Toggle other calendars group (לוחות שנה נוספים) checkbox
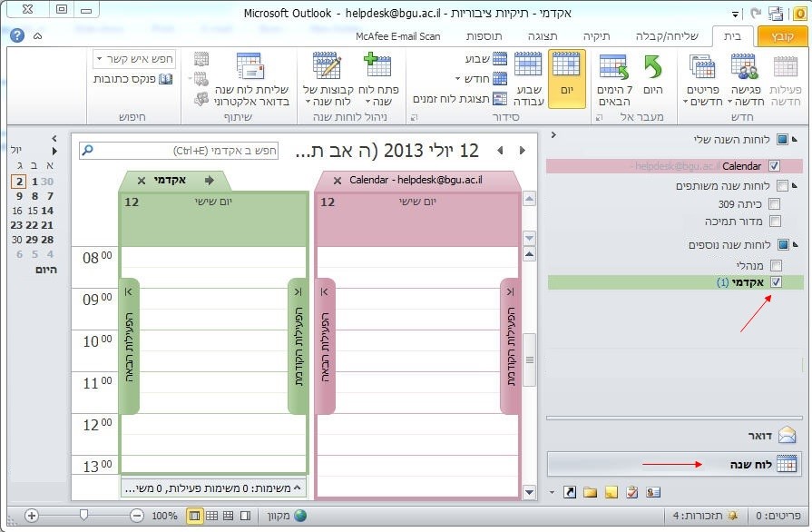Image resolution: width=812 pixels, height=532 pixels. point(783,244)
